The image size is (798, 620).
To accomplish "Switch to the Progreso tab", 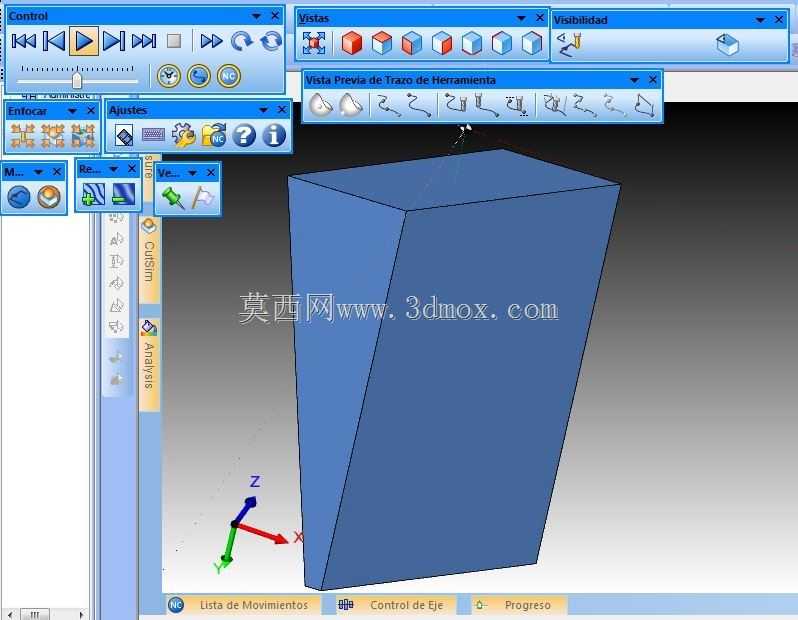I will point(519,605).
